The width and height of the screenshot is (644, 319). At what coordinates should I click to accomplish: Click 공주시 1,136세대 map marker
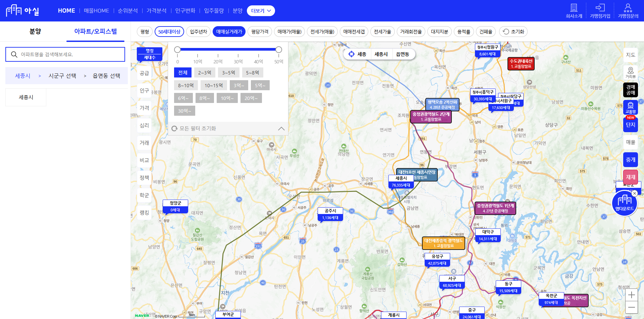[x=330, y=214]
